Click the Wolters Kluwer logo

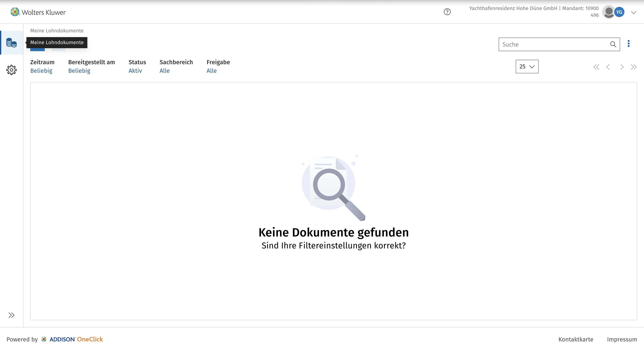[38, 12]
